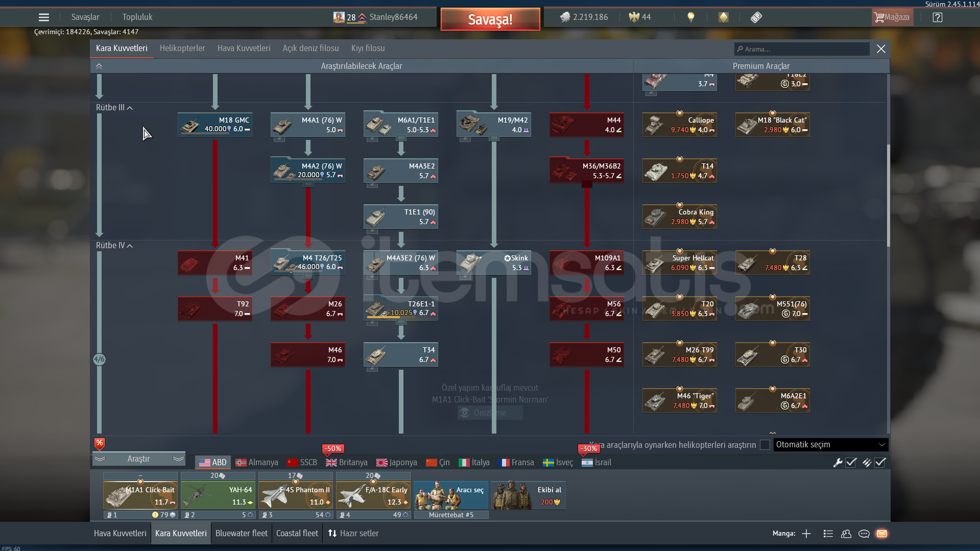
Task: Click the Savaşa! battle button
Action: [x=490, y=19]
